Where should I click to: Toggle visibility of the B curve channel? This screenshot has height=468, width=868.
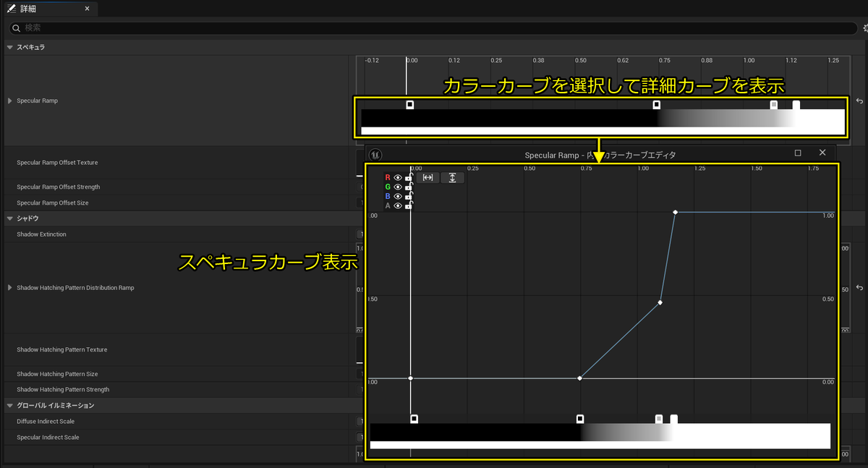pyautogui.click(x=398, y=197)
